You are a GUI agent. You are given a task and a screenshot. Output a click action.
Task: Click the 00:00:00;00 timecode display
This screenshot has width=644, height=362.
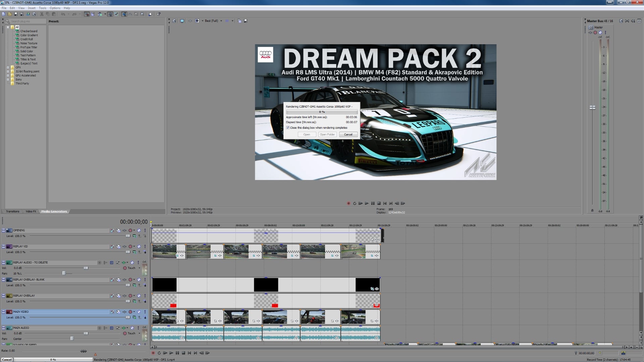pyautogui.click(x=133, y=222)
